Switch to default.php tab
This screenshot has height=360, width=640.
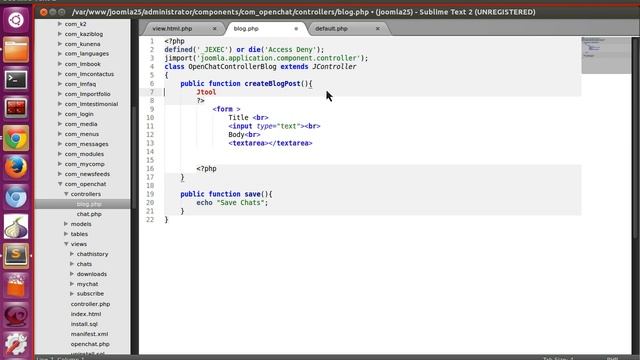point(331,29)
